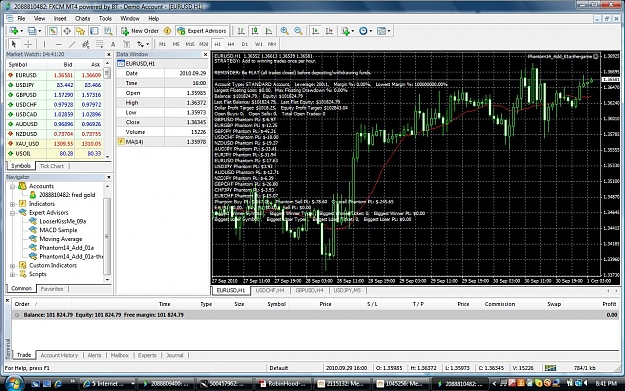Select the text tool labeled A
Viewport: 625px width, 391px height.
[113, 44]
